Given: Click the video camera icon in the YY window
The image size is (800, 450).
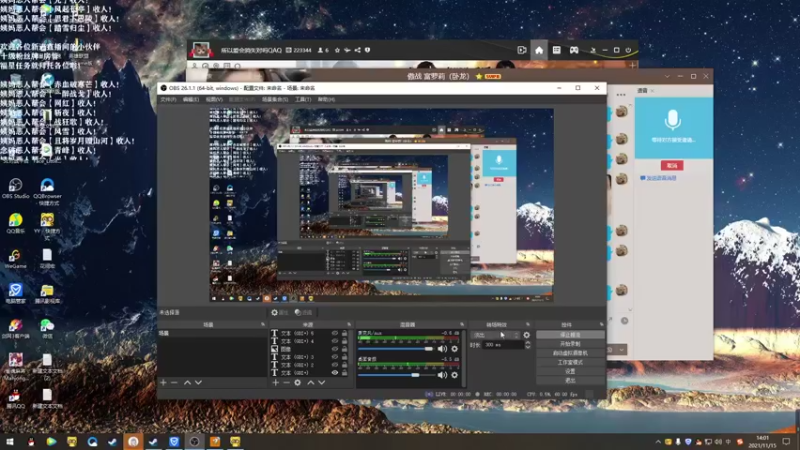Looking at the screenshot, I should (521, 50).
